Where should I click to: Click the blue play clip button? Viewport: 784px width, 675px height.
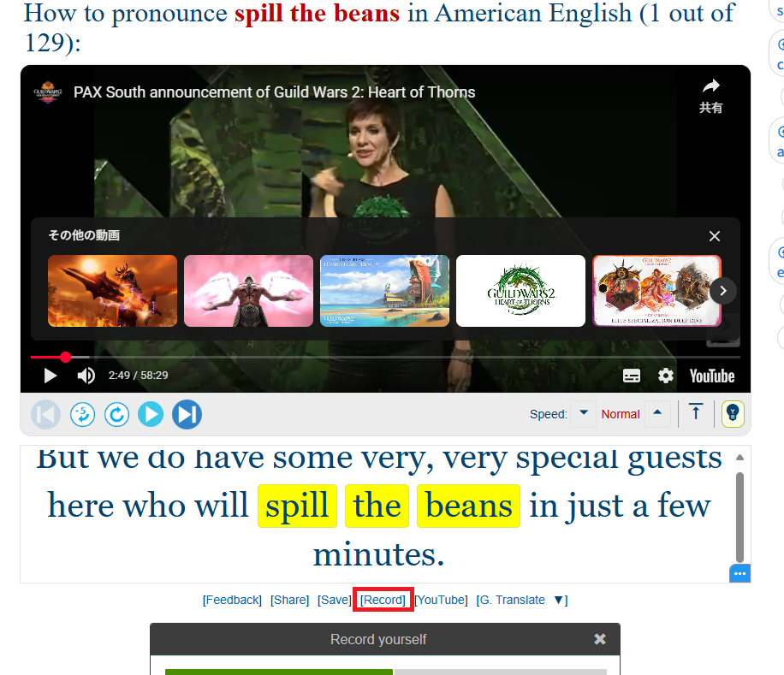coord(151,415)
